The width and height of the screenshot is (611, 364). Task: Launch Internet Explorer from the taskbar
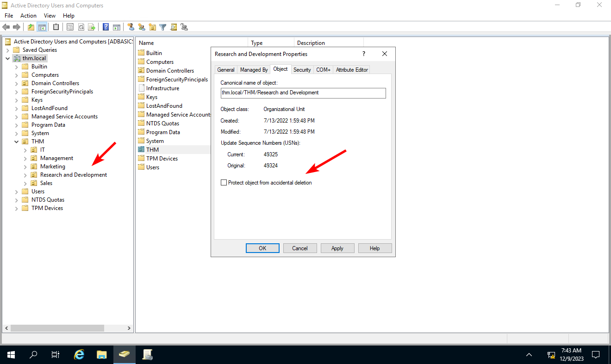tap(79, 355)
